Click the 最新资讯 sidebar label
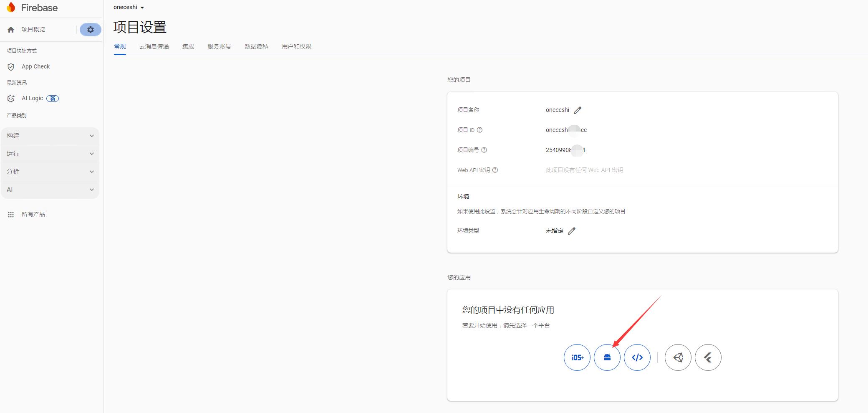The width and height of the screenshot is (868, 413). [17, 83]
